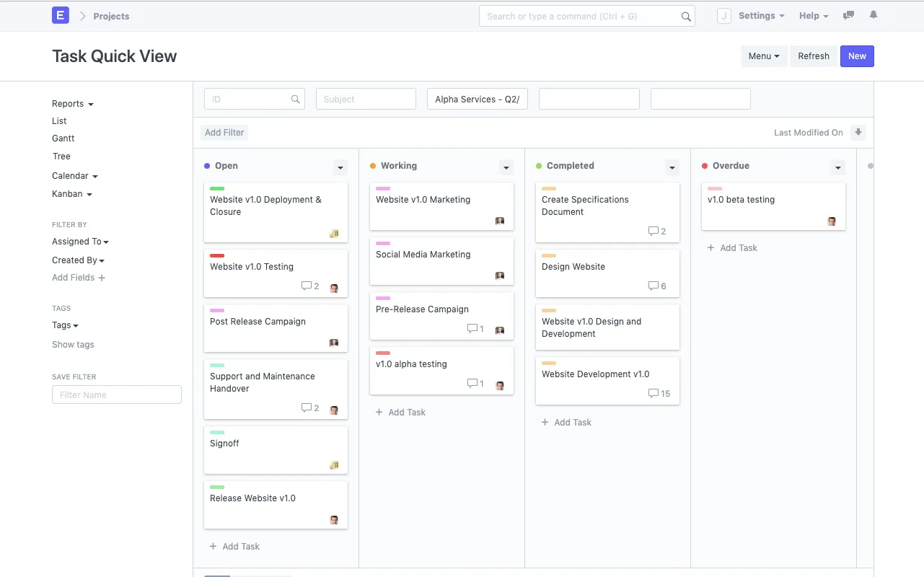Toggle sort direction arrow button
This screenshot has width=924, height=577.
point(858,132)
